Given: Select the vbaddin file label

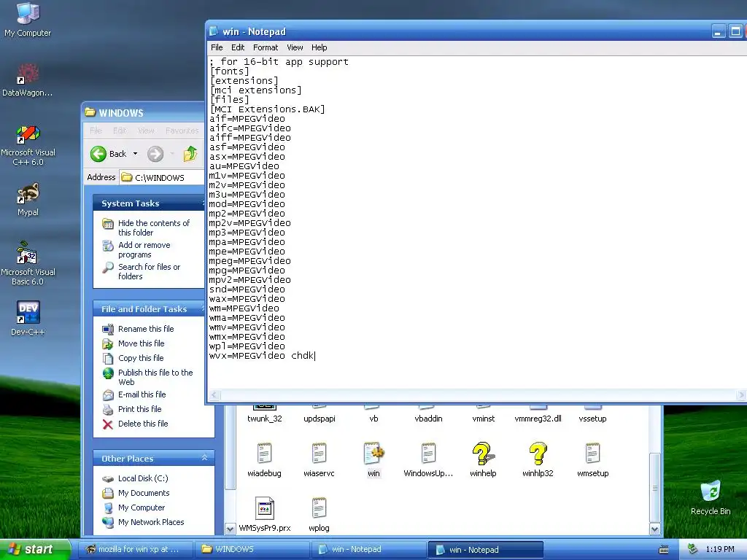Looking at the screenshot, I should coord(428,419).
